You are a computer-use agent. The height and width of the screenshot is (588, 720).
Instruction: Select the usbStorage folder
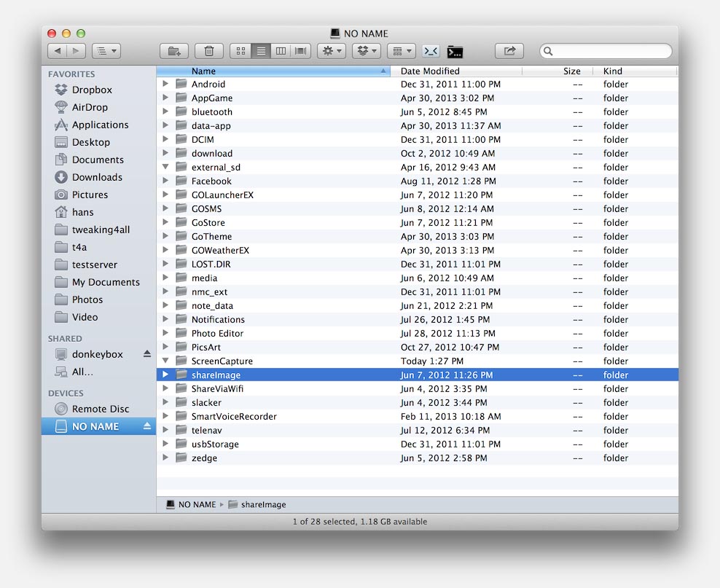(418, 444)
